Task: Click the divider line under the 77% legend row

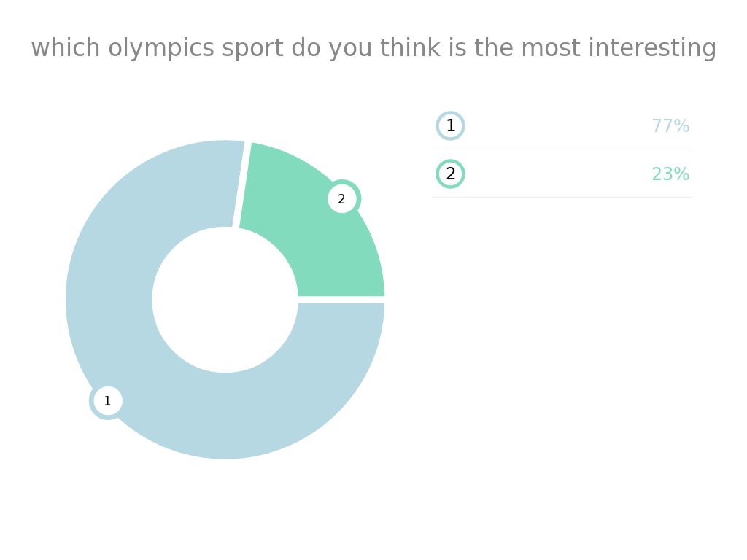Action: 562,149
